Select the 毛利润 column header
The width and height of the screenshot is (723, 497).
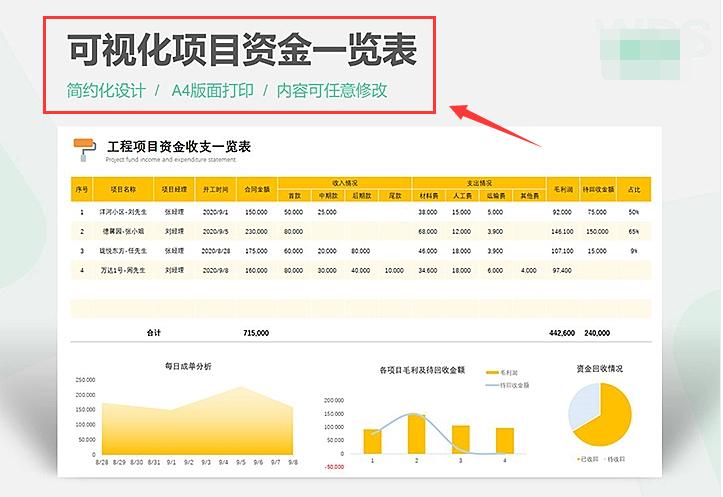click(563, 189)
